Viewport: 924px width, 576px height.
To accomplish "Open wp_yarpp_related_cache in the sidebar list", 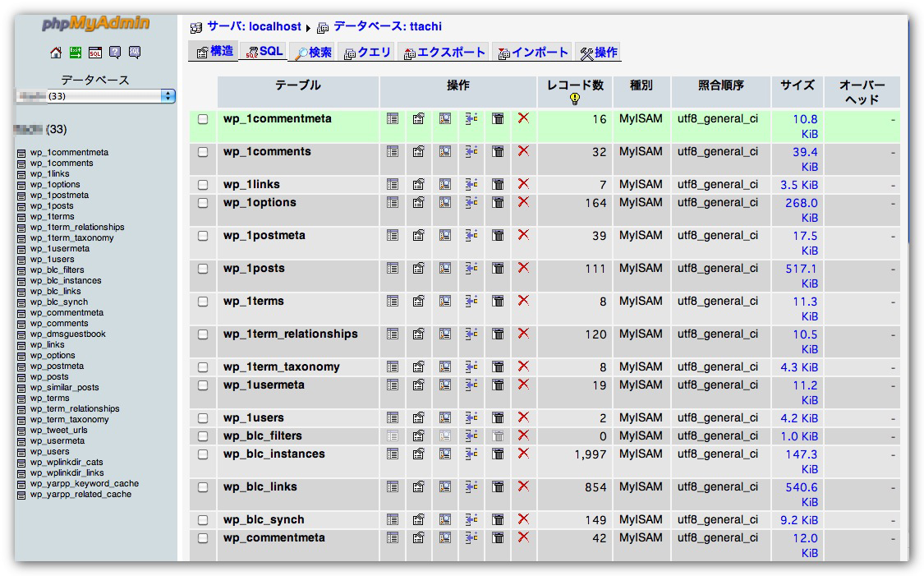I will (x=80, y=495).
